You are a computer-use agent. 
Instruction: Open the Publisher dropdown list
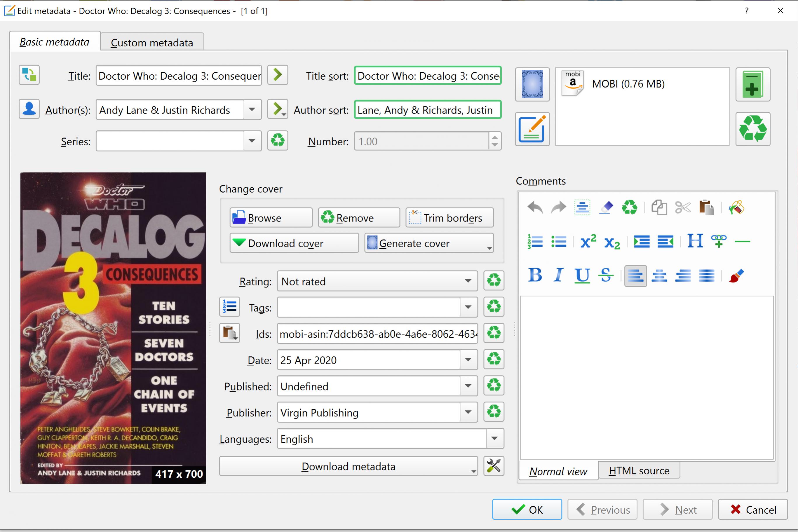tap(468, 412)
